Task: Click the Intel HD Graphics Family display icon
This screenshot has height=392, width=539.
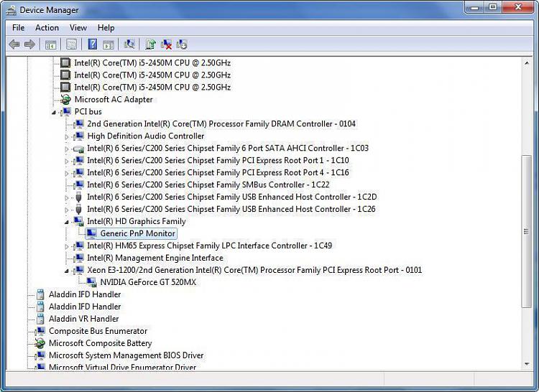Action: pos(79,221)
